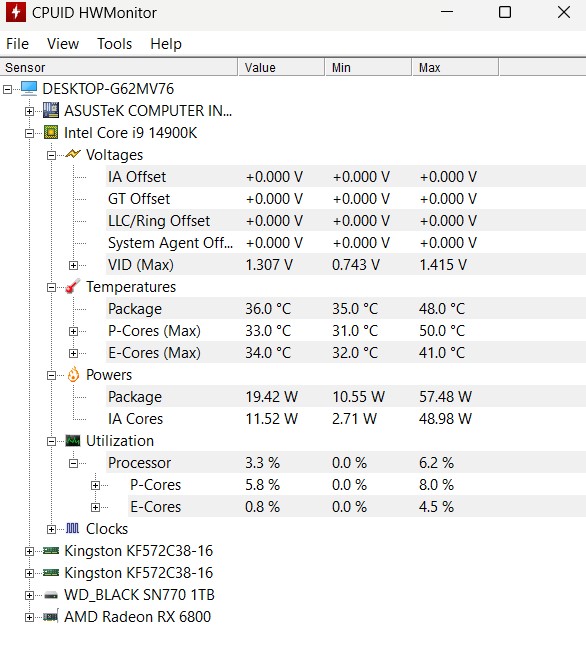The height and width of the screenshot is (672, 586).
Task: Click the Sensor column header
Action: coord(119,67)
